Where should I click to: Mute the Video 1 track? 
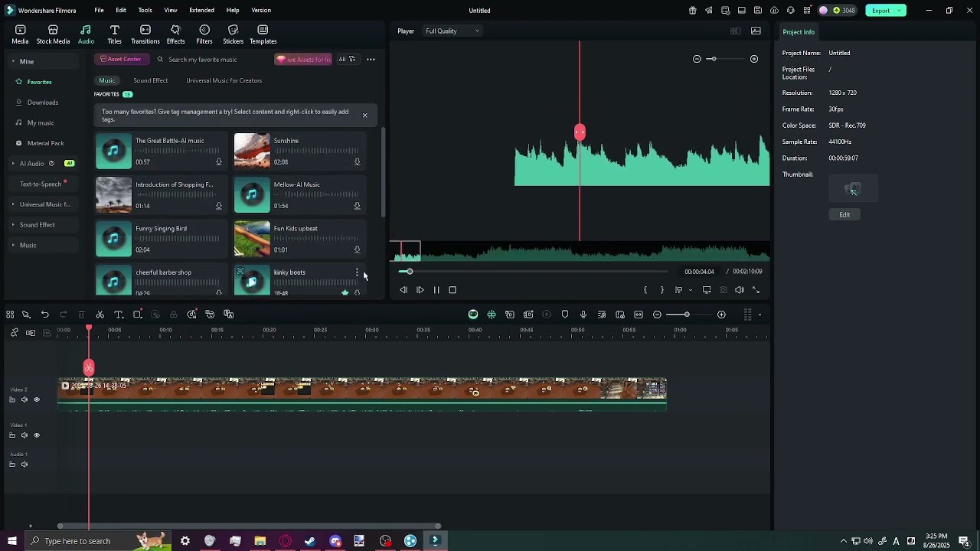24,435
